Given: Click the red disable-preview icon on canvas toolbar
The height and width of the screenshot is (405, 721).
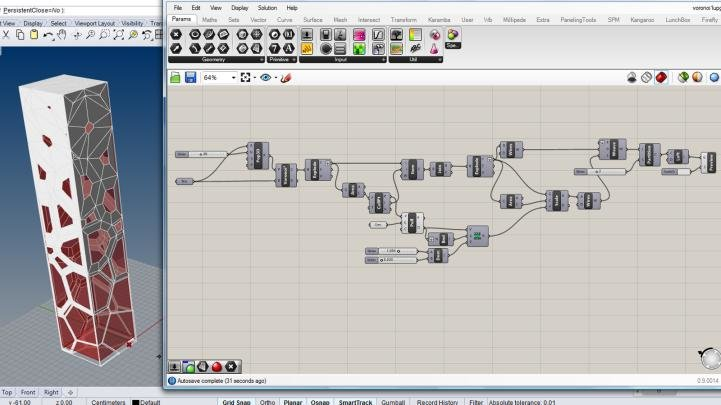Looking at the screenshot, I should pos(661,77).
